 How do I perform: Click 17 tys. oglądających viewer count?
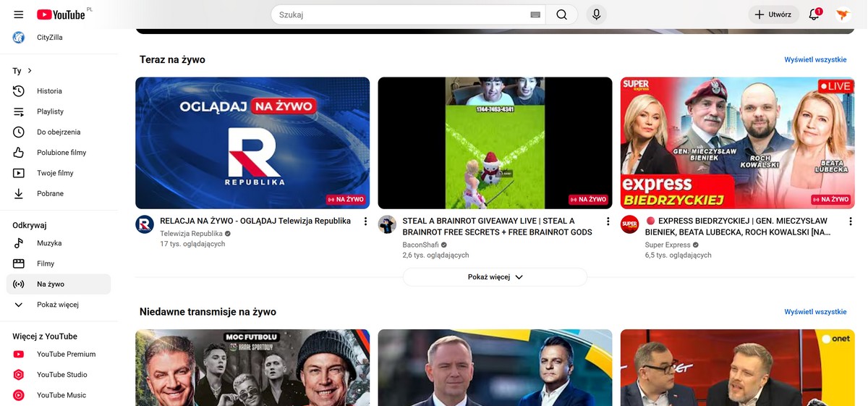click(x=192, y=244)
